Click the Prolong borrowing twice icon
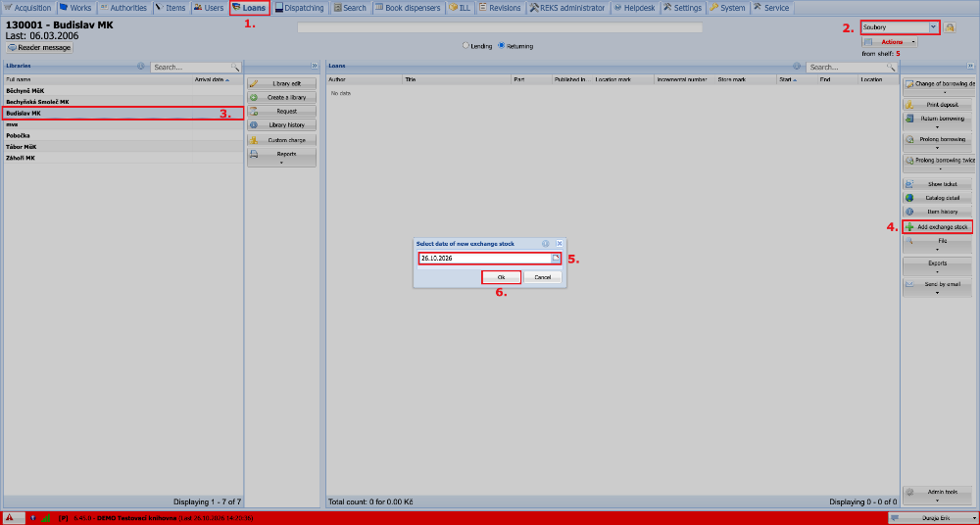The height and width of the screenshot is (525, 980). (x=910, y=160)
